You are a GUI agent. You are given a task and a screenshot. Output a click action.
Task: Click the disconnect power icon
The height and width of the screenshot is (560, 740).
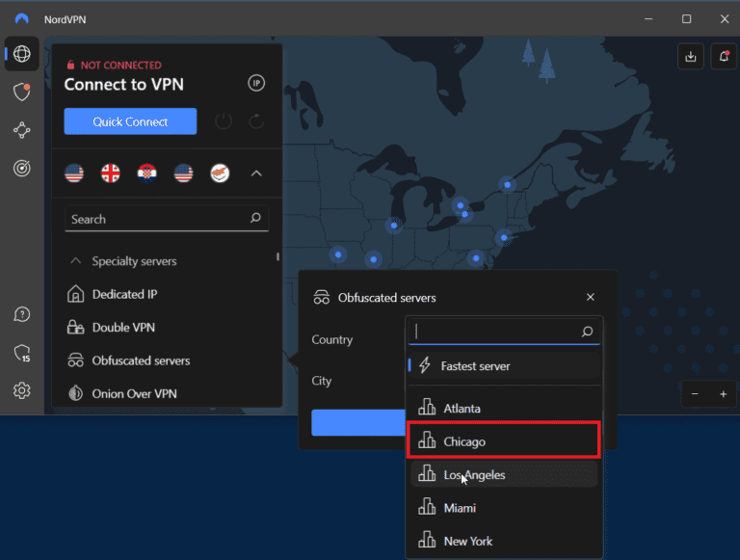pos(224,121)
